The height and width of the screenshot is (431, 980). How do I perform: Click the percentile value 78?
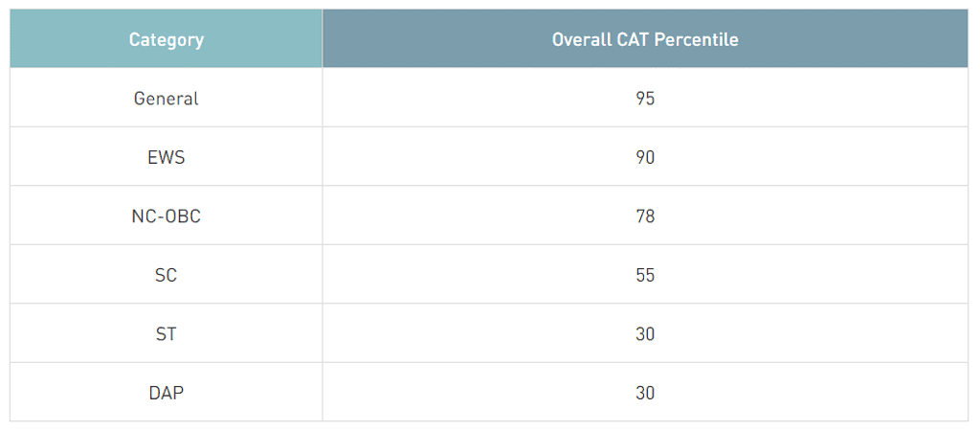(645, 216)
